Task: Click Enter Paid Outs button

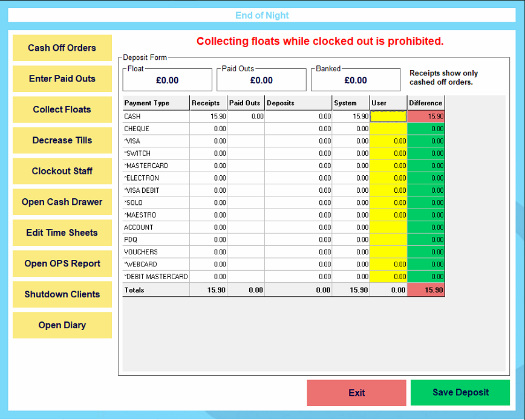Action: tap(62, 79)
